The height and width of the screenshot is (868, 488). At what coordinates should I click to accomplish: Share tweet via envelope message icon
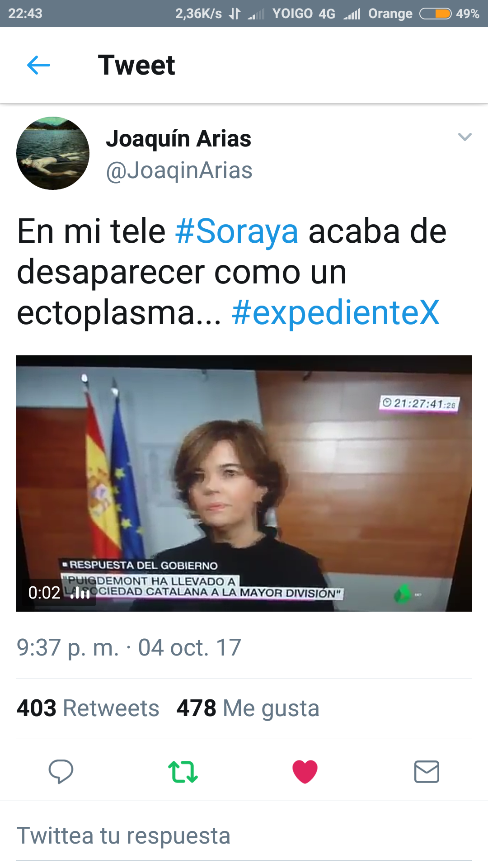click(427, 771)
